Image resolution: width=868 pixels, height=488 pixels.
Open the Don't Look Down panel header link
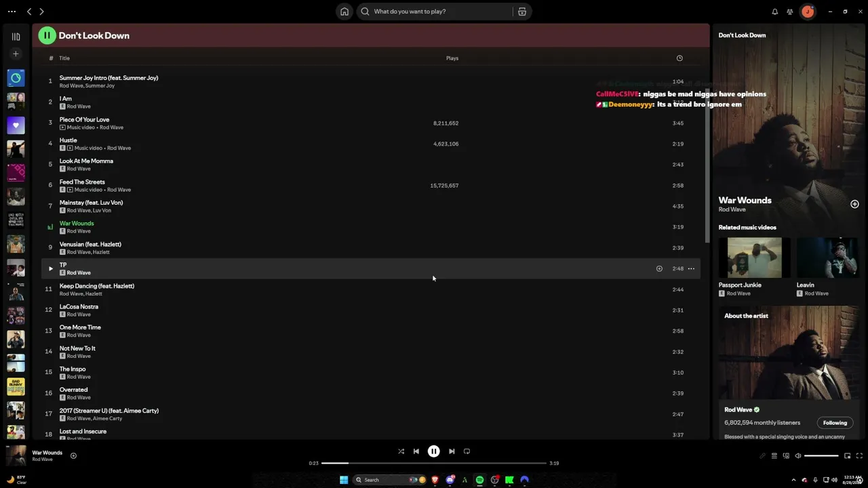click(742, 35)
